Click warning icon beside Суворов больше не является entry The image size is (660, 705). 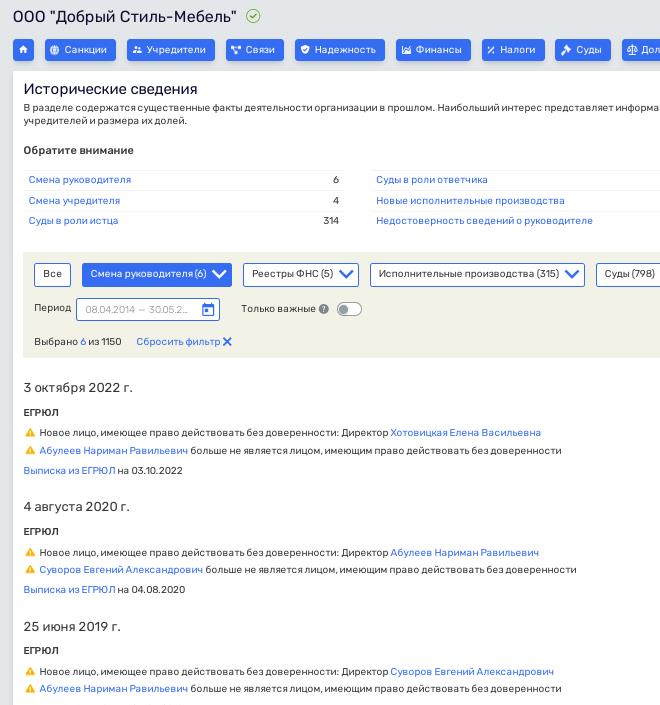30,570
